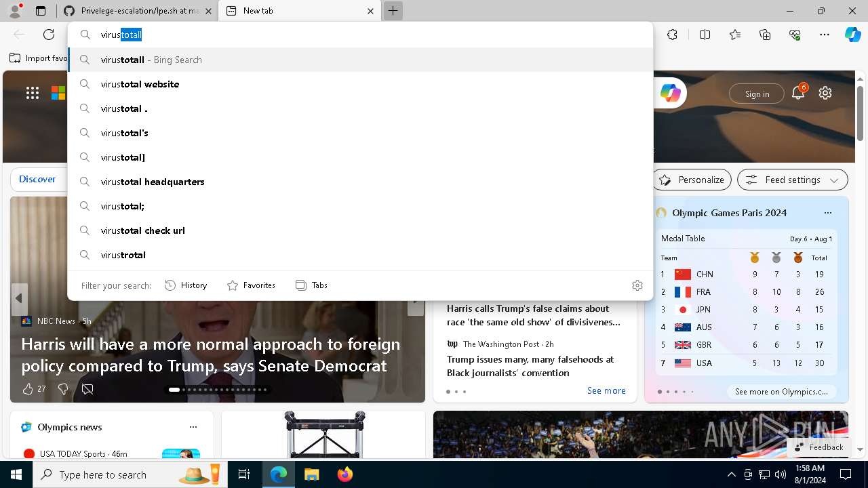This screenshot has width=868, height=488.
Task: Go to the previous carousel story arrow
Action: [x=19, y=299]
